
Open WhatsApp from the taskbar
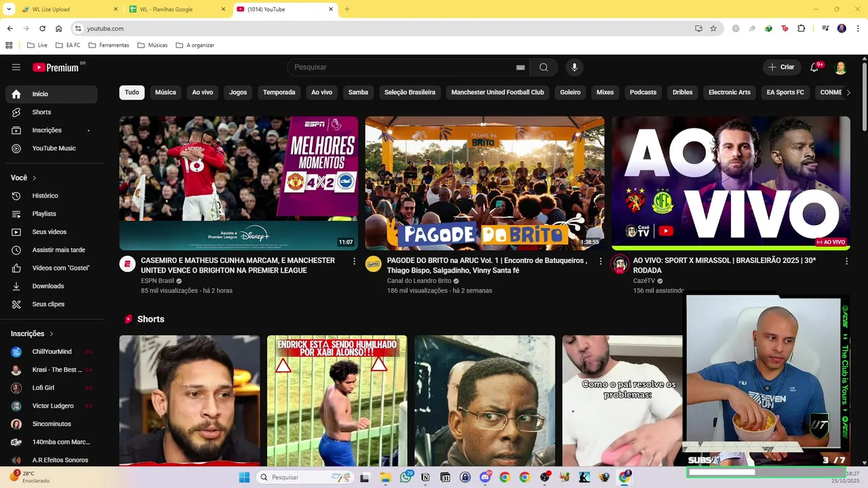(406, 477)
